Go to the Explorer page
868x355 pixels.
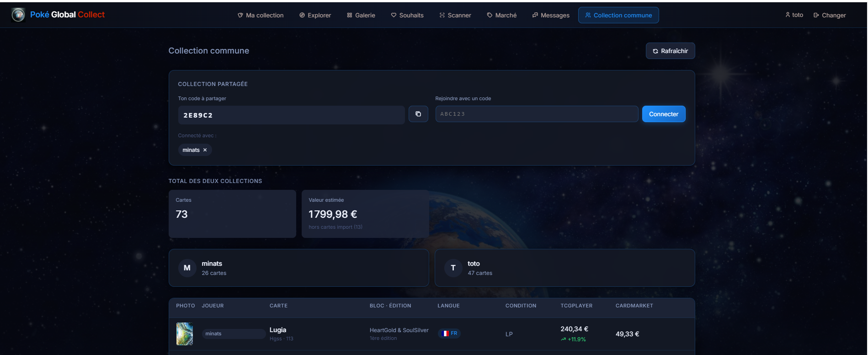tap(315, 15)
